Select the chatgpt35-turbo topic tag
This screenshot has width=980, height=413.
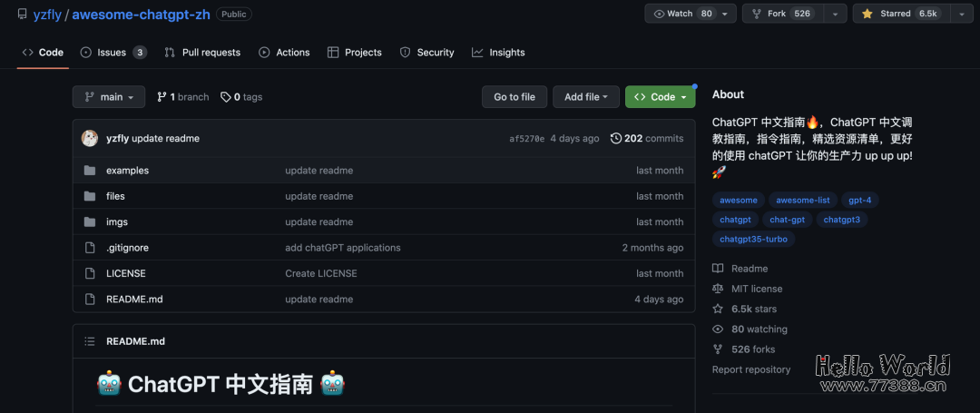(x=753, y=240)
